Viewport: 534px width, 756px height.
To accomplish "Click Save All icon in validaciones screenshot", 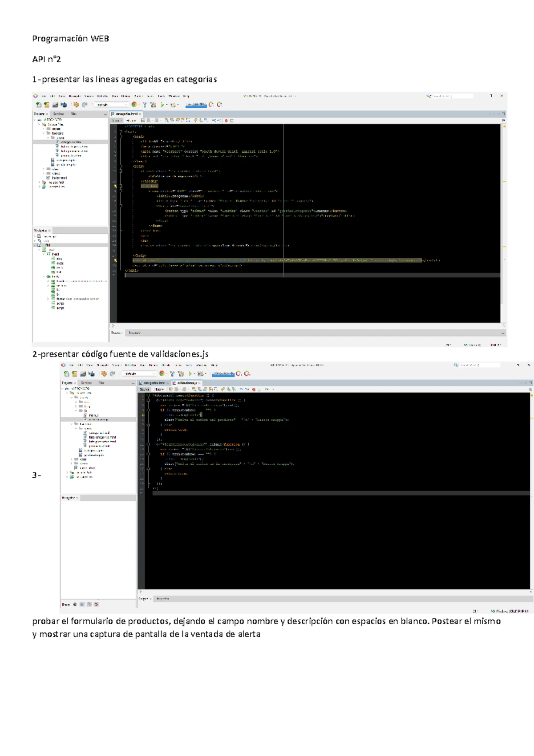I will click(91, 374).
